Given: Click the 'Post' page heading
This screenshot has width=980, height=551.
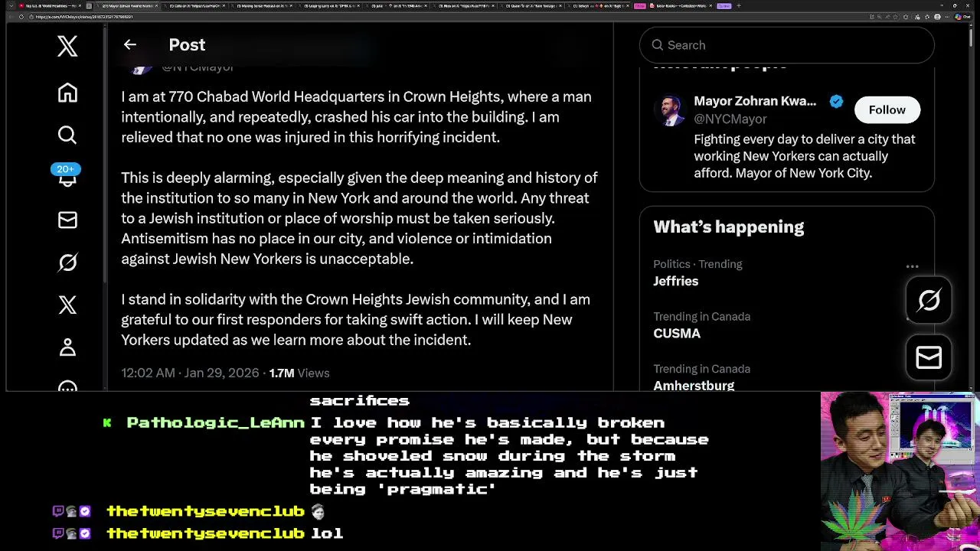Looking at the screenshot, I should pyautogui.click(x=187, y=45).
